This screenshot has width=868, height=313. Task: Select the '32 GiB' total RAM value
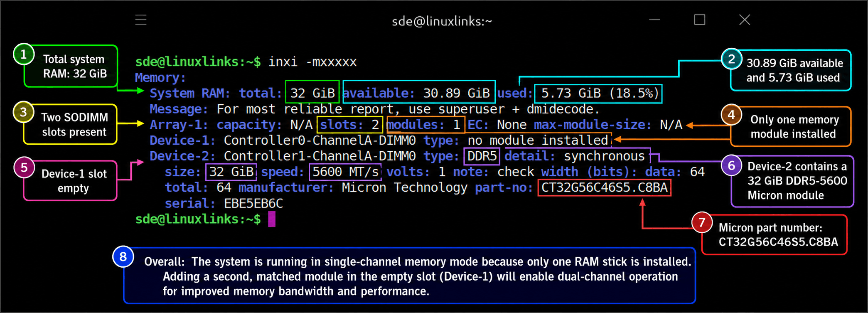[x=312, y=93]
